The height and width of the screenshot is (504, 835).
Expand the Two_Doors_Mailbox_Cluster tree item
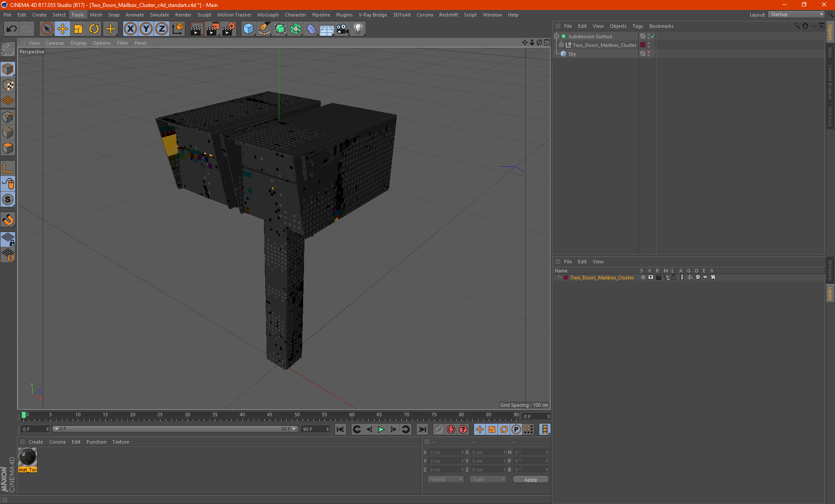click(x=561, y=45)
